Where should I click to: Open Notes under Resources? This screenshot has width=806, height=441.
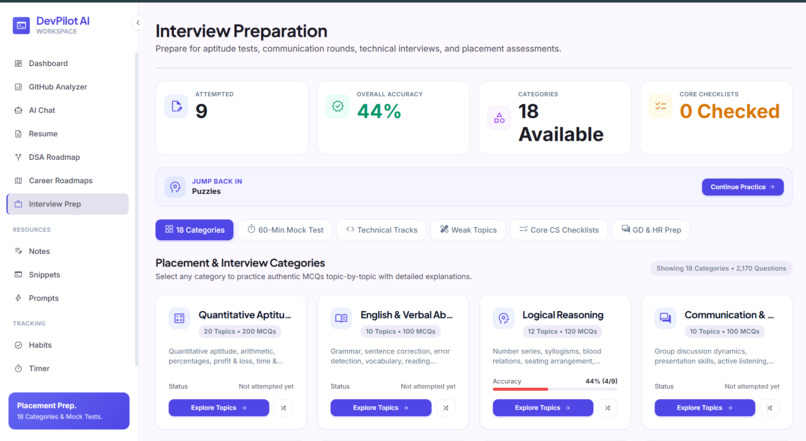(67, 251)
